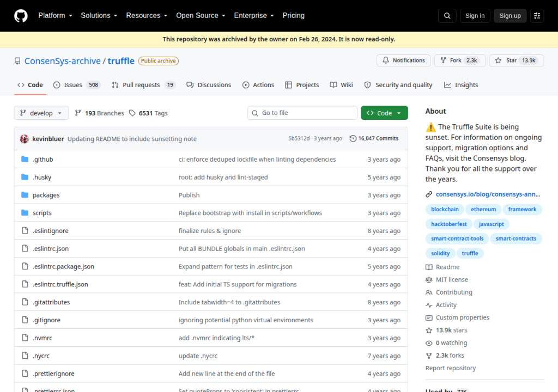
Task: Expand the Resources menu
Action: tap(147, 16)
